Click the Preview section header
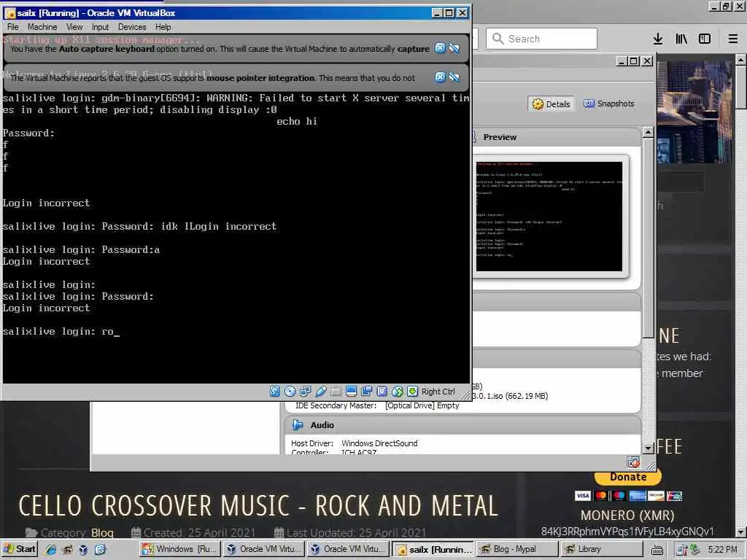747x560 pixels. pos(500,137)
